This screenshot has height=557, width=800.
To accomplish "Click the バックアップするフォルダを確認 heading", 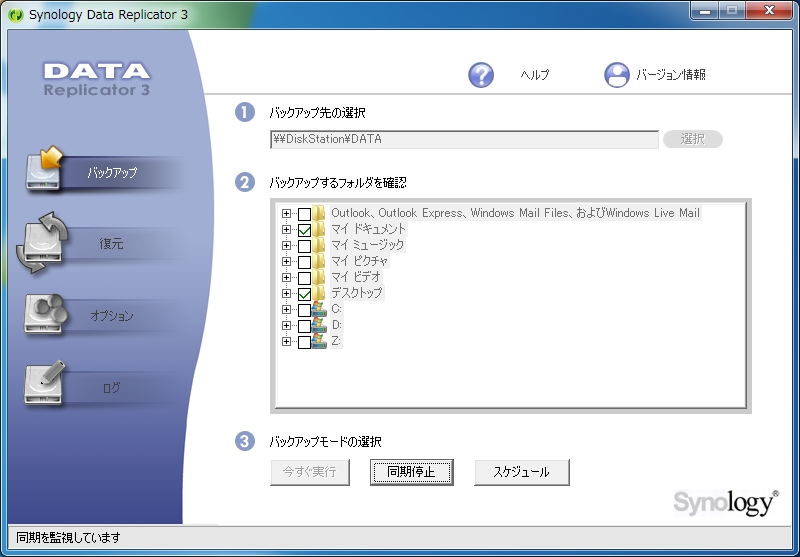I will coord(338,183).
